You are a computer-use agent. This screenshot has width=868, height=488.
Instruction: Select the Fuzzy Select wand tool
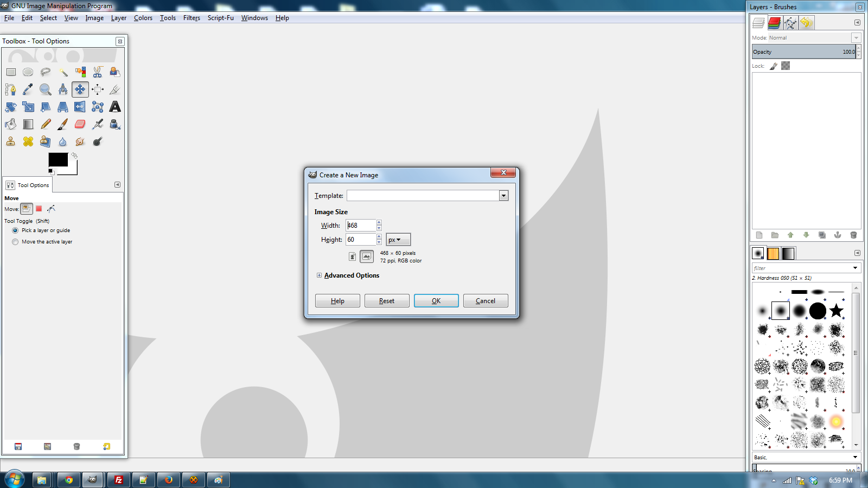tap(63, 72)
